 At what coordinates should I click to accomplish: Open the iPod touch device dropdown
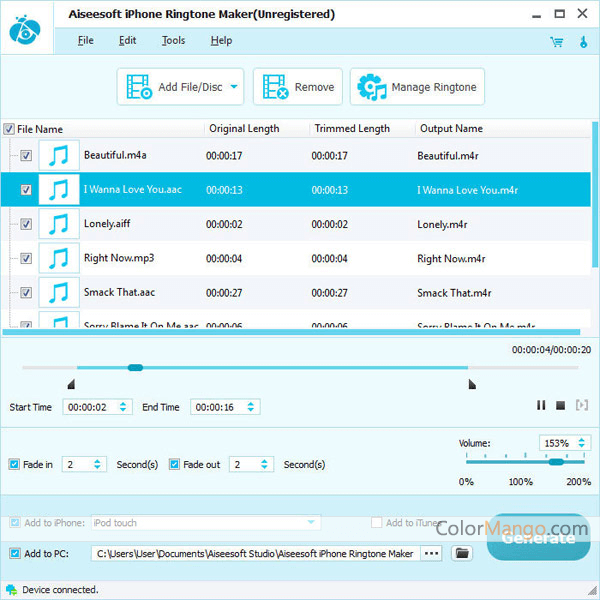click(x=313, y=523)
